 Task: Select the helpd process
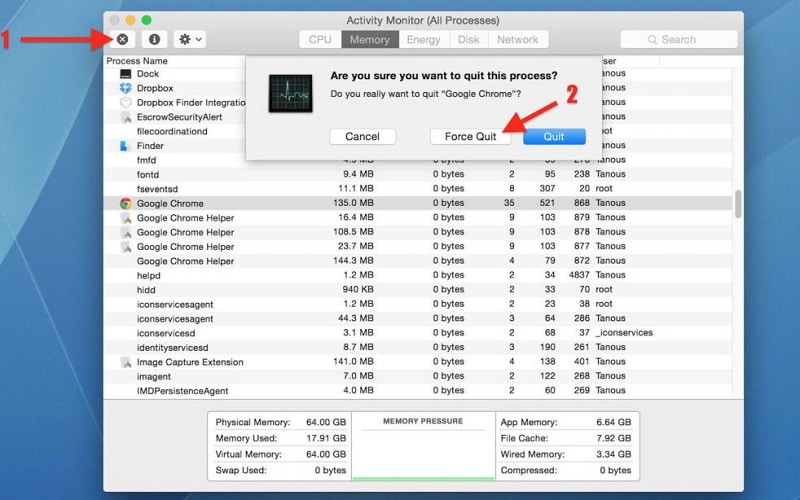(x=418, y=275)
